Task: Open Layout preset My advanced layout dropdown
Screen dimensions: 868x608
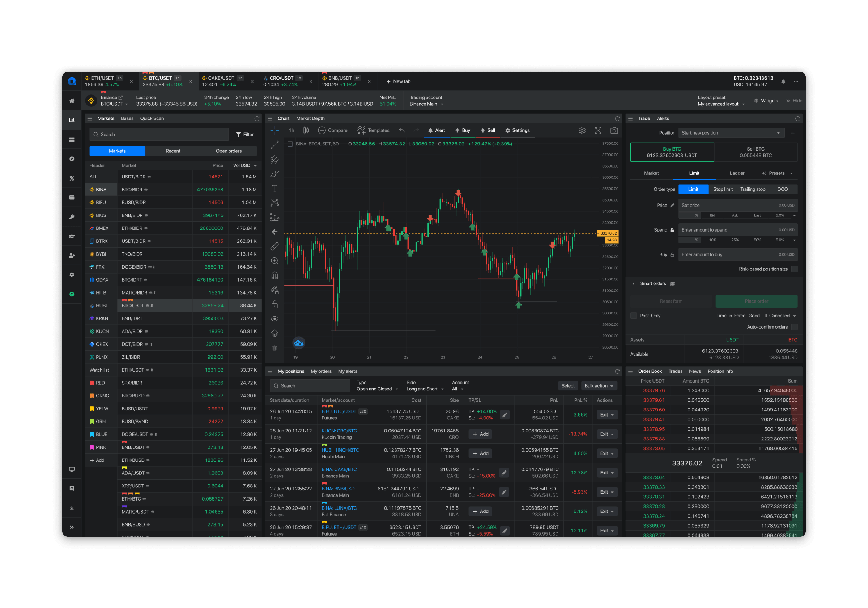Action: [721, 104]
